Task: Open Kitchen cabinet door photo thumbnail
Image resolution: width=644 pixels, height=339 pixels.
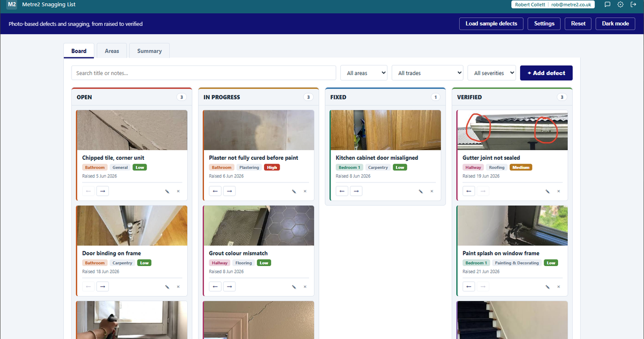Action: (385, 130)
